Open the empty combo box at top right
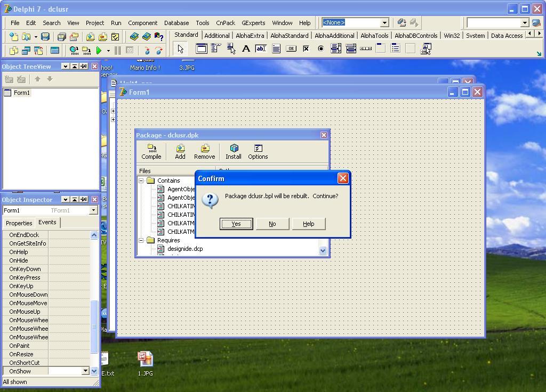The width and height of the screenshot is (546, 392). pos(525,22)
